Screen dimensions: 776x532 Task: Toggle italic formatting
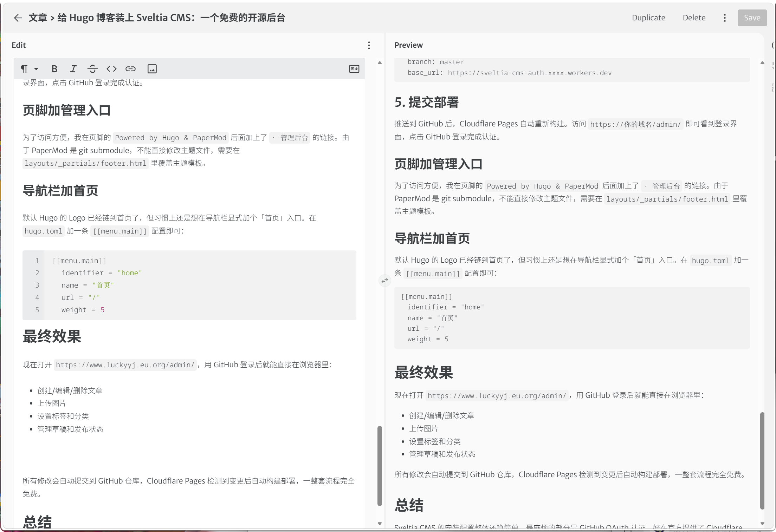pos(73,69)
